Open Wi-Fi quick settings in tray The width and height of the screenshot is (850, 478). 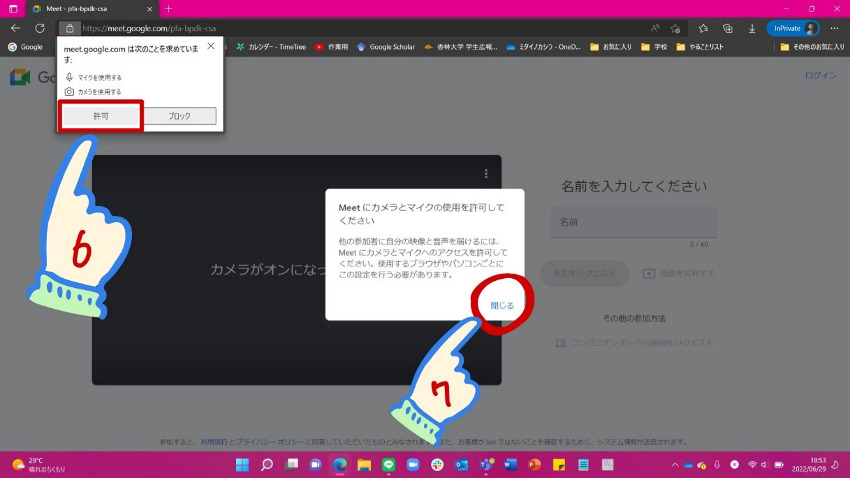(752, 464)
